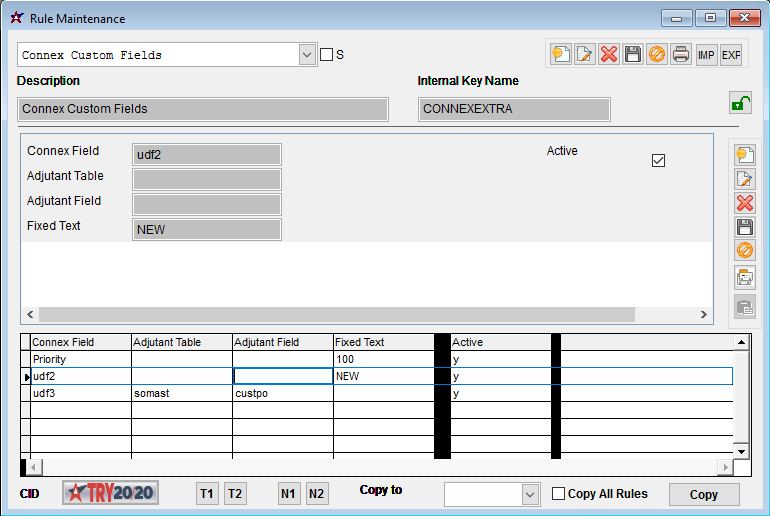Screen dimensions: 770x516
Task: Click the edit rule icon in top toolbar
Action: 585,55
